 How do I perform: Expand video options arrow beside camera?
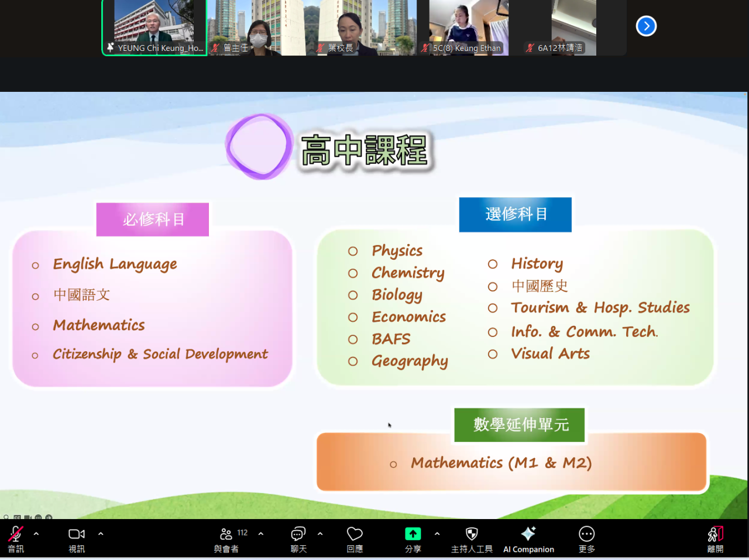(x=101, y=534)
